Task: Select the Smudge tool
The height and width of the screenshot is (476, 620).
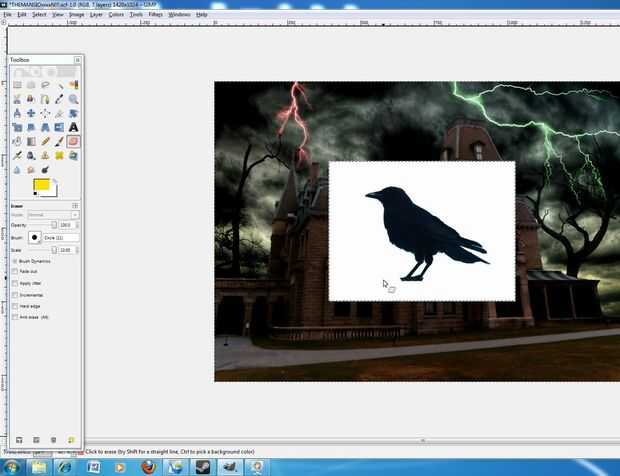Action: click(x=31, y=170)
